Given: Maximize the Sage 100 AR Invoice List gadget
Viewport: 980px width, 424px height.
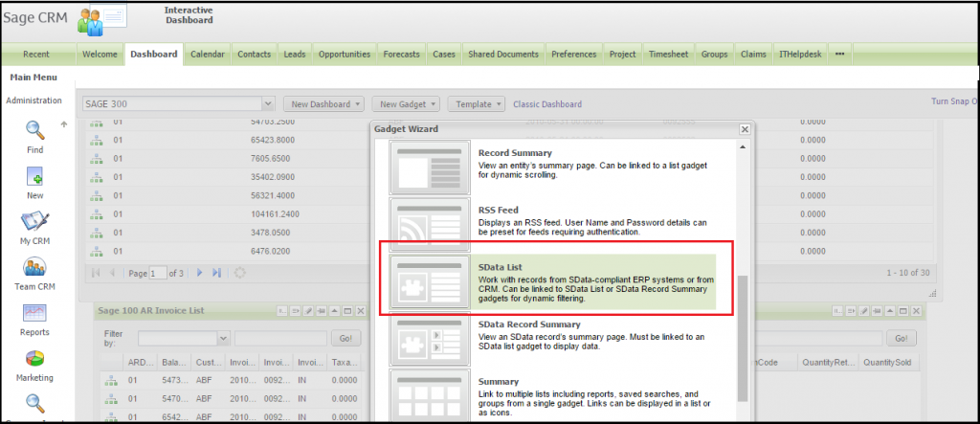Looking at the screenshot, I should tap(347, 311).
